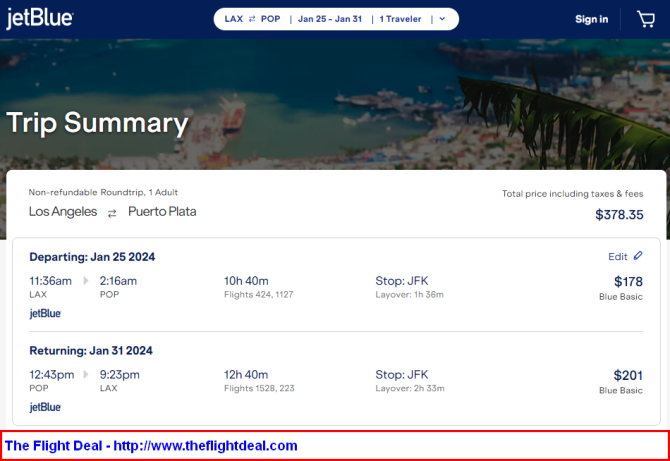Open the shopping cart icon
The width and height of the screenshot is (670, 461).
pyautogui.click(x=646, y=19)
